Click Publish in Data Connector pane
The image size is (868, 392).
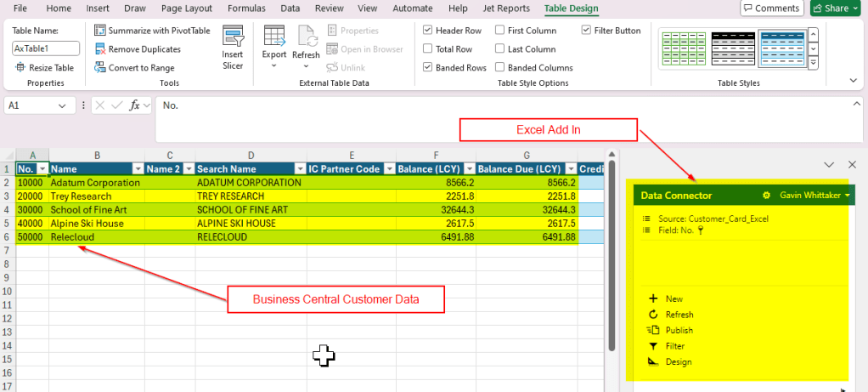[679, 330]
